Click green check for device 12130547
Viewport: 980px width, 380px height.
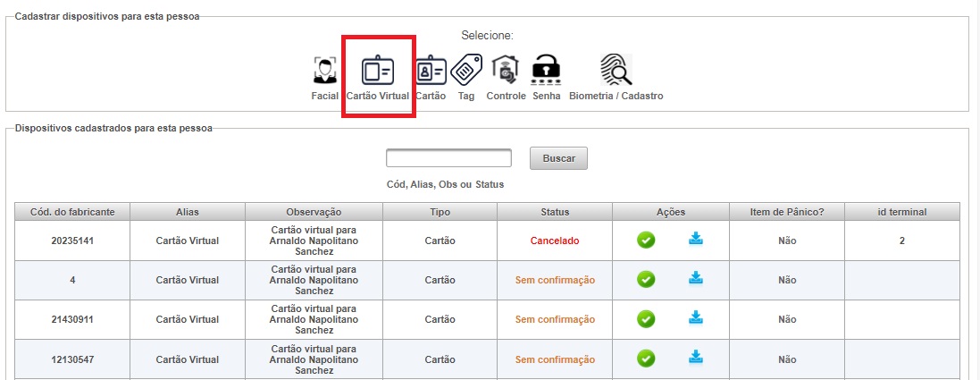click(x=646, y=359)
